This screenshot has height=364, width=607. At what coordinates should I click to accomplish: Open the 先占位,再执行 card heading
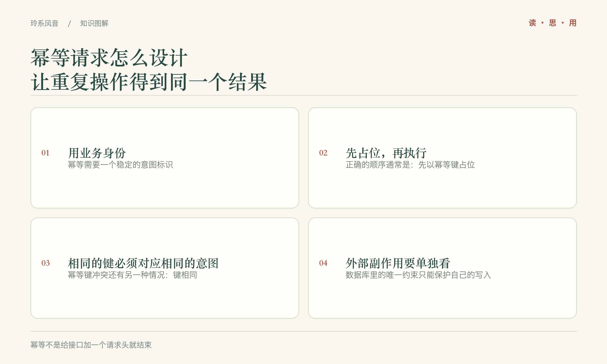[386, 153]
